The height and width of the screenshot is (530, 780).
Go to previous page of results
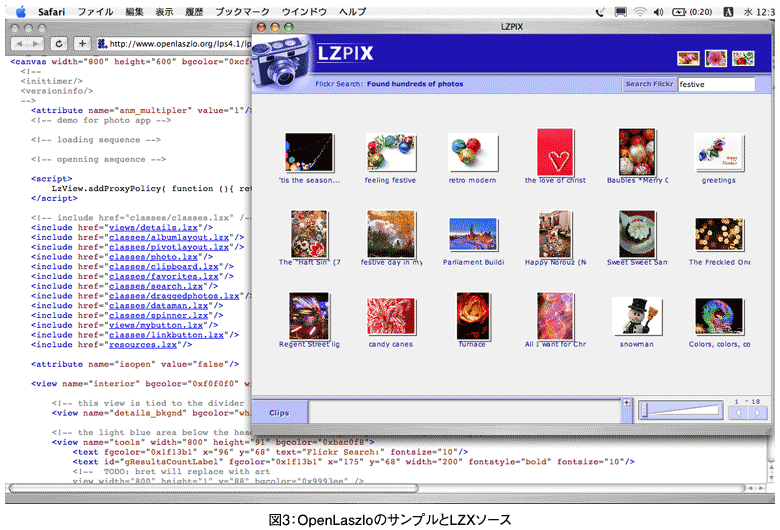click(738, 413)
